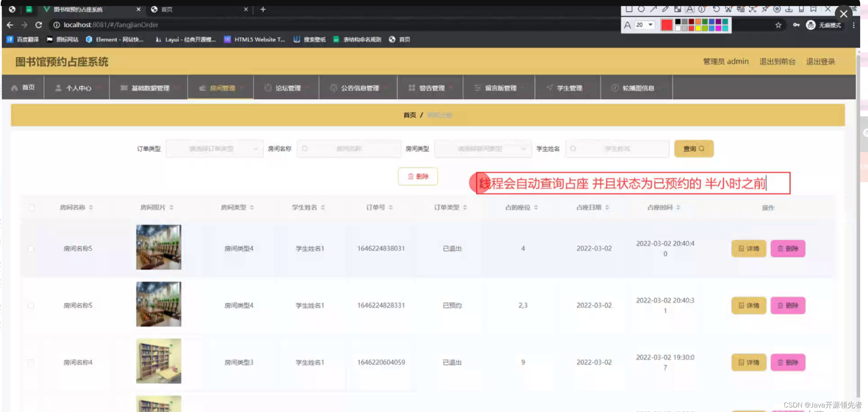Select the arrow annotation tool
The image size is (868, 412).
654,9
